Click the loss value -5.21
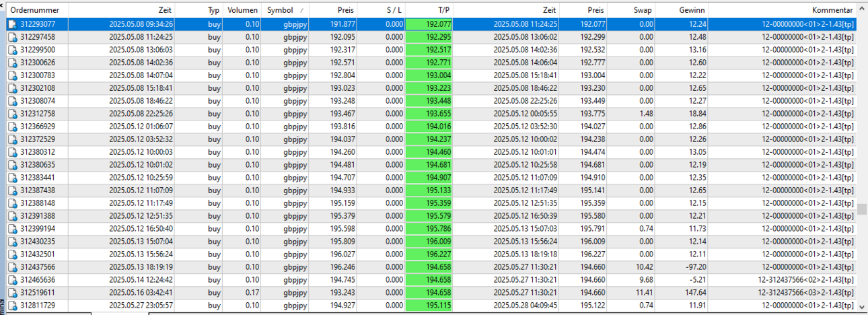The height and width of the screenshot is (315, 868). [x=696, y=279]
